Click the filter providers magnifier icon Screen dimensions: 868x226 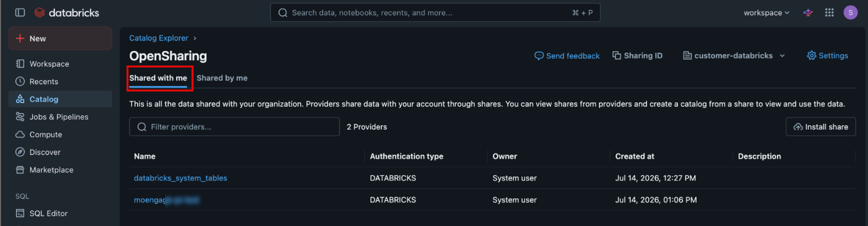click(x=142, y=127)
